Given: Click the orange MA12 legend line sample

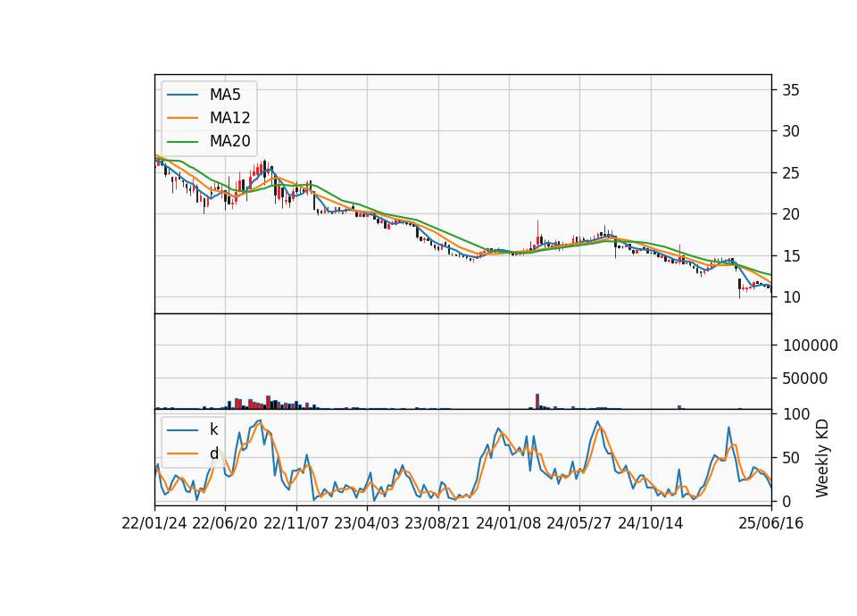Looking at the screenshot, I should click(182, 118).
